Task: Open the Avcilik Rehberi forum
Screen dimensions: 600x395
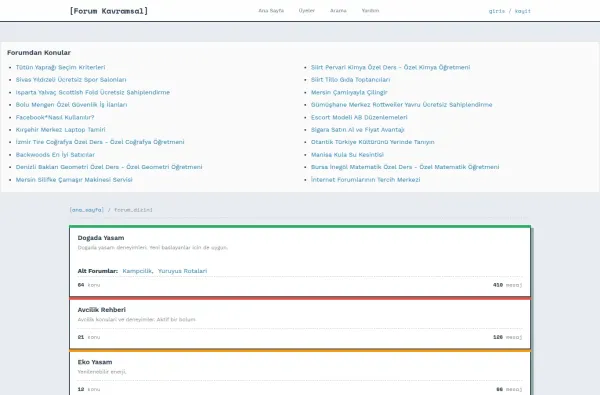Action: (x=101, y=310)
